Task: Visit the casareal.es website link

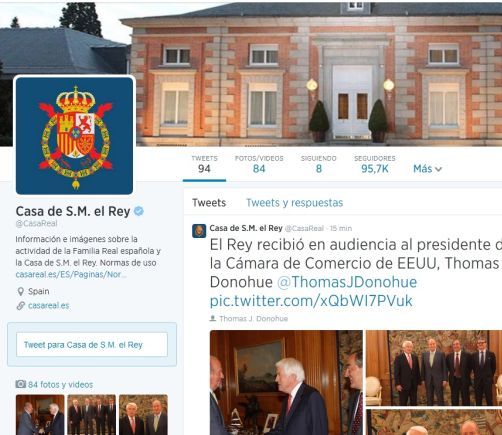Action: [49, 306]
